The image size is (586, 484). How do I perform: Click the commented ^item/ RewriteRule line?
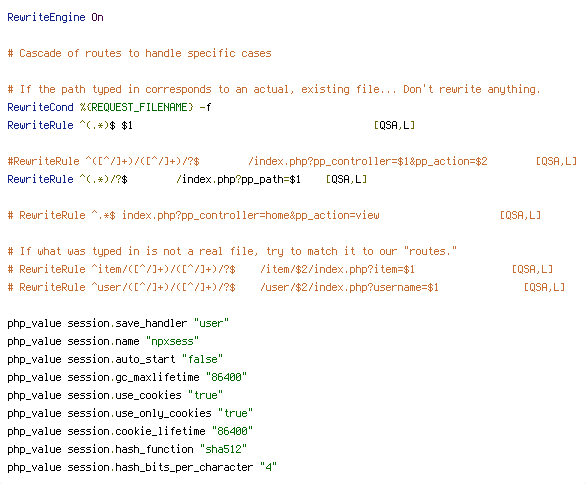[x=280, y=269]
